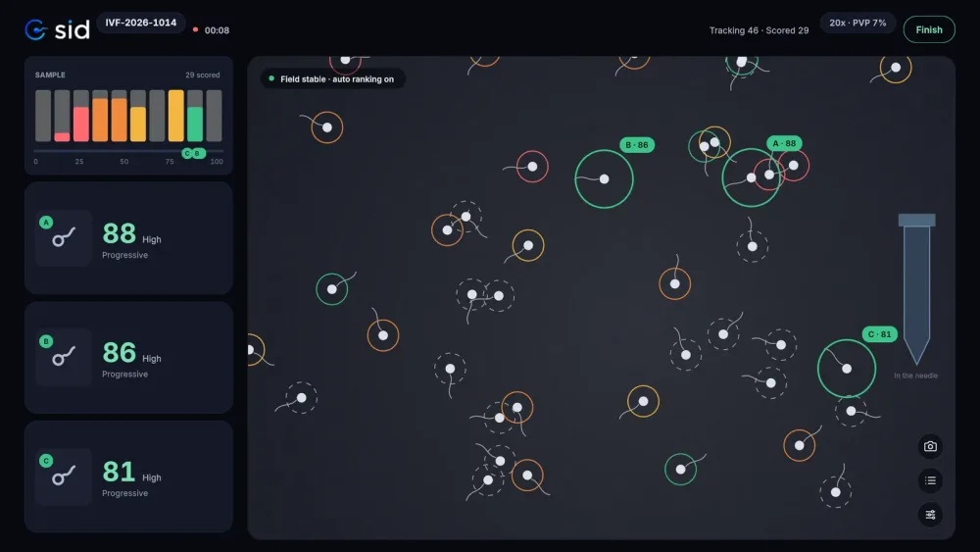Select the large green circle tagged C · 81

(847, 369)
